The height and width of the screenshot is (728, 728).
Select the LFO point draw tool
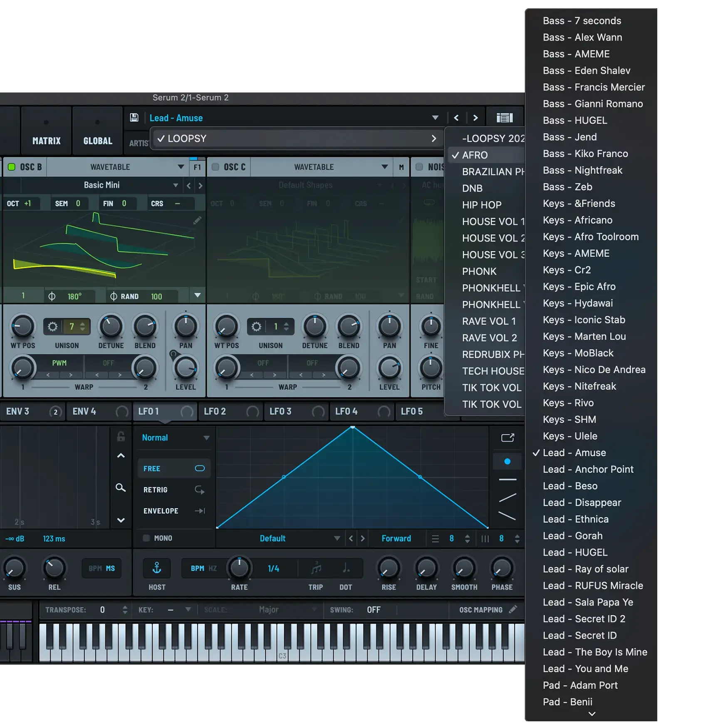(x=507, y=461)
